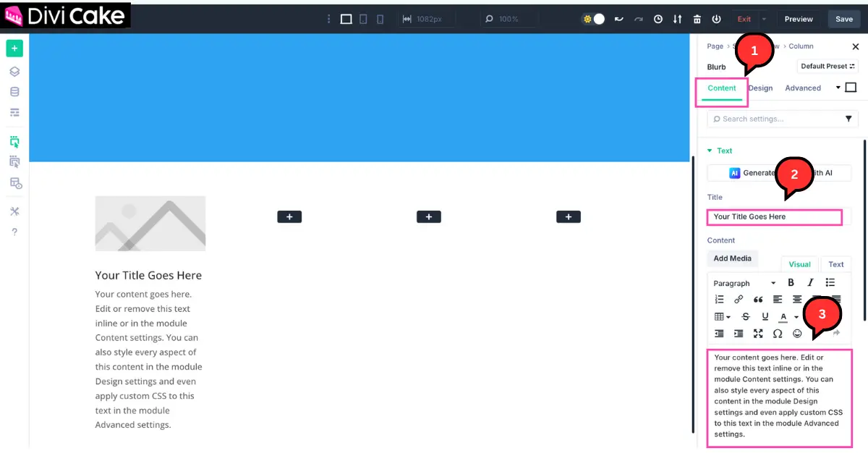Viewport: 868px width, 456px height.
Task: Toggle italic formatting
Action: click(x=811, y=283)
